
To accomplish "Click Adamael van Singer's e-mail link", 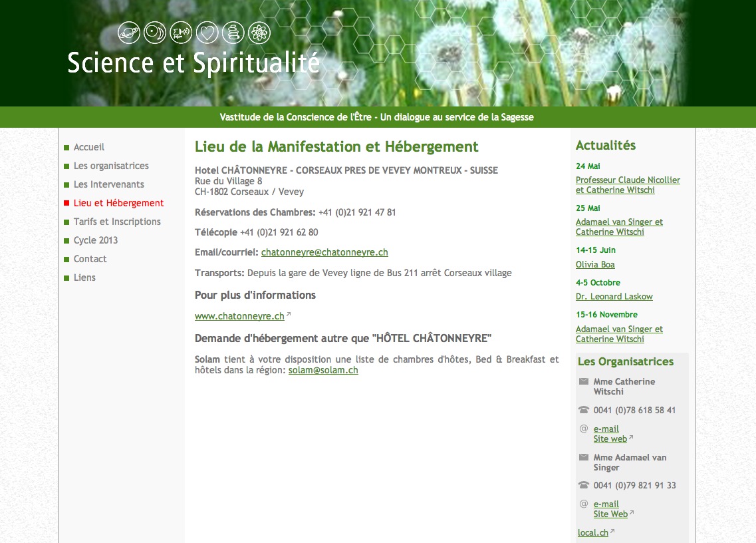I will pos(606,504).
